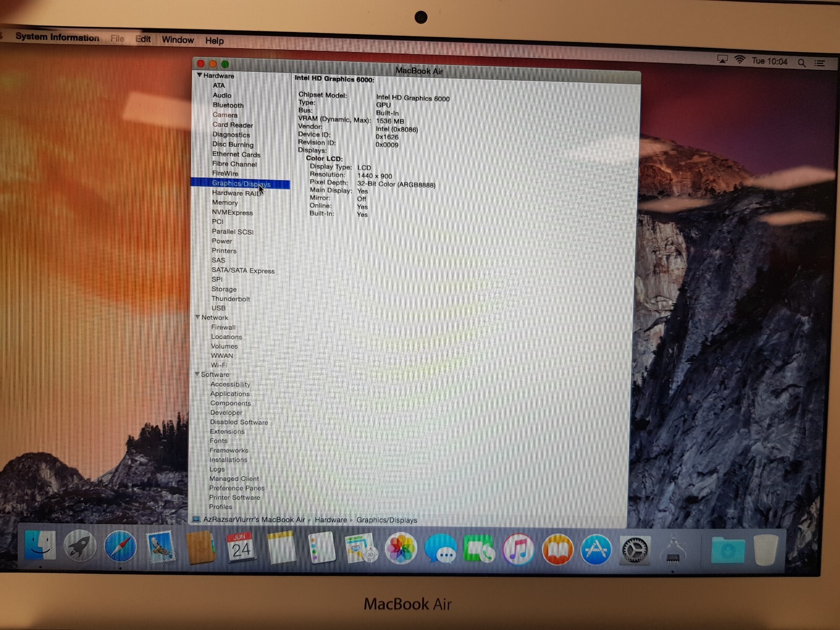Select Graphics/Displays in sidebar
This screenshot has height=630, width=840.
click(x=240, y=183)
